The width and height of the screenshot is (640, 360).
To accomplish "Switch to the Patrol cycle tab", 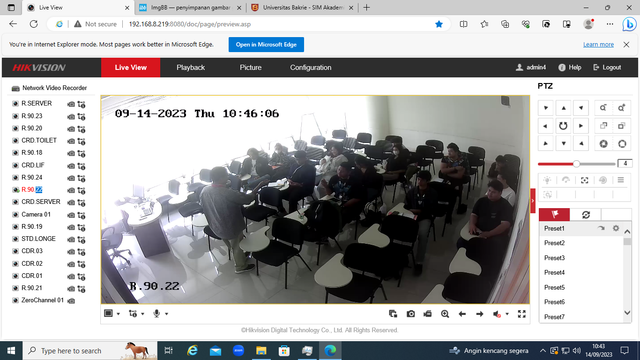I will (x=586, y=214).
